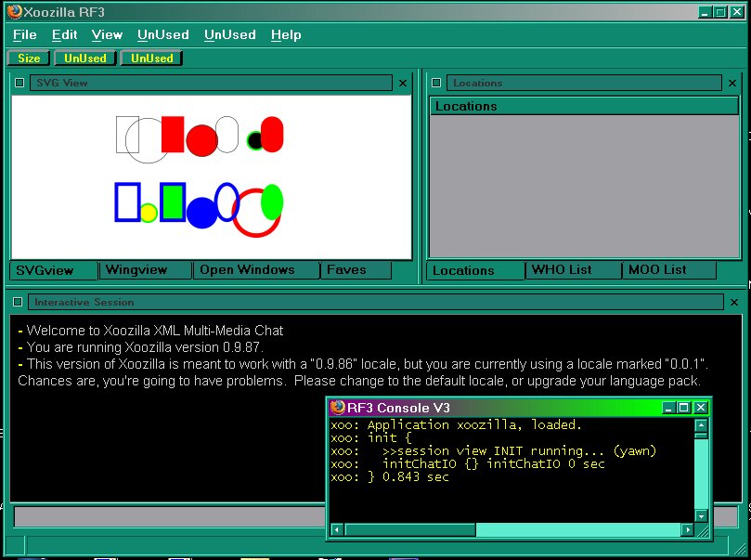The image size is (751, 560).
Task: Toggle the Locations panel checkbox
Action: pyautogui.click(x=436, y=83)
